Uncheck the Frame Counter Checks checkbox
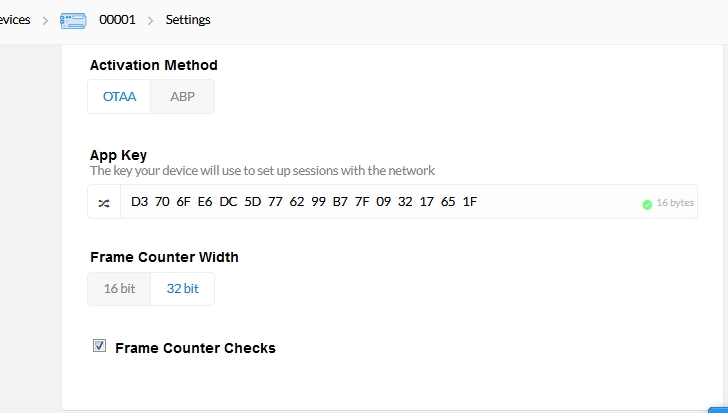Screen dimensions: 728x413 pos(99,346)
